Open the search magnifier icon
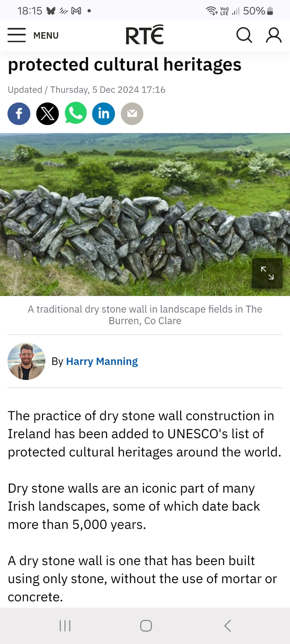This screenshot has height=644, width=290. tap(244, 35)
